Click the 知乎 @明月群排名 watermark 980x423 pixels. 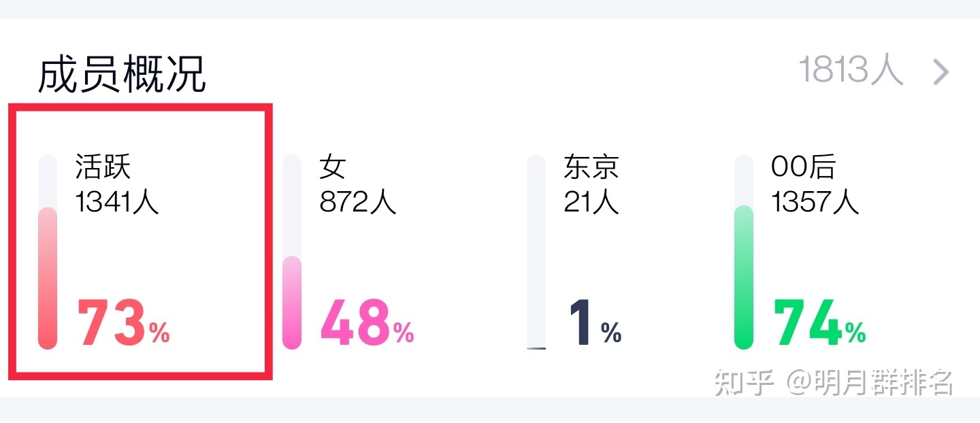tap(834, 383)
